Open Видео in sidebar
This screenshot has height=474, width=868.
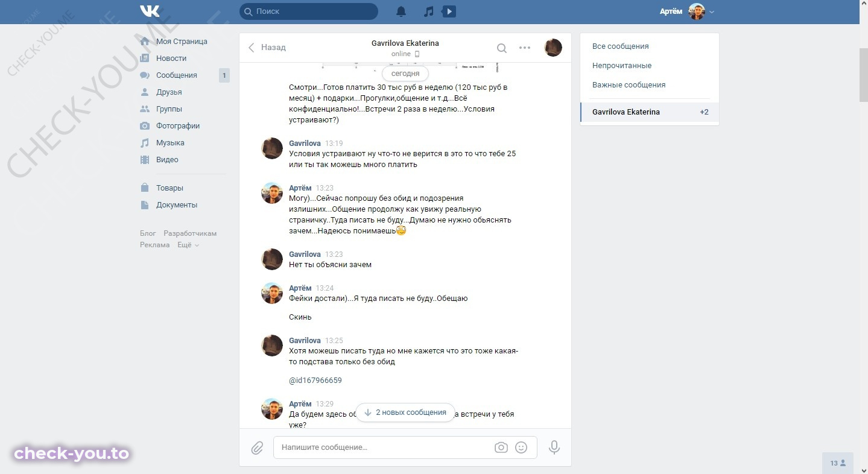167,160
